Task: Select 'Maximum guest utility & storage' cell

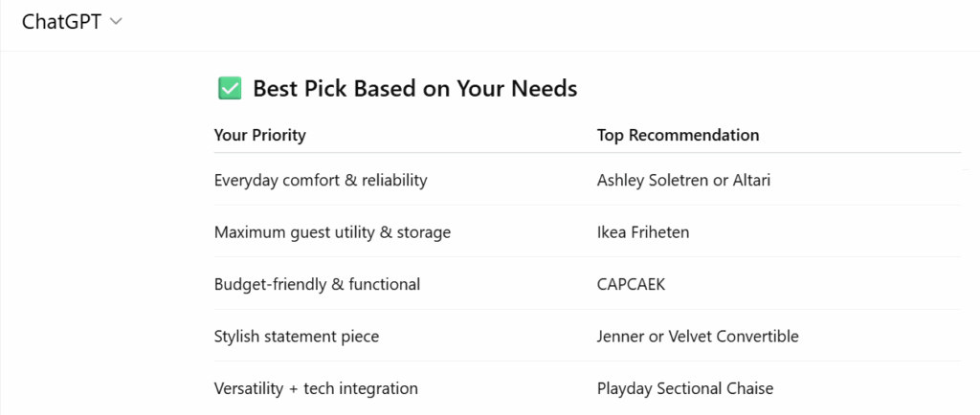Action: coord(332,231)
